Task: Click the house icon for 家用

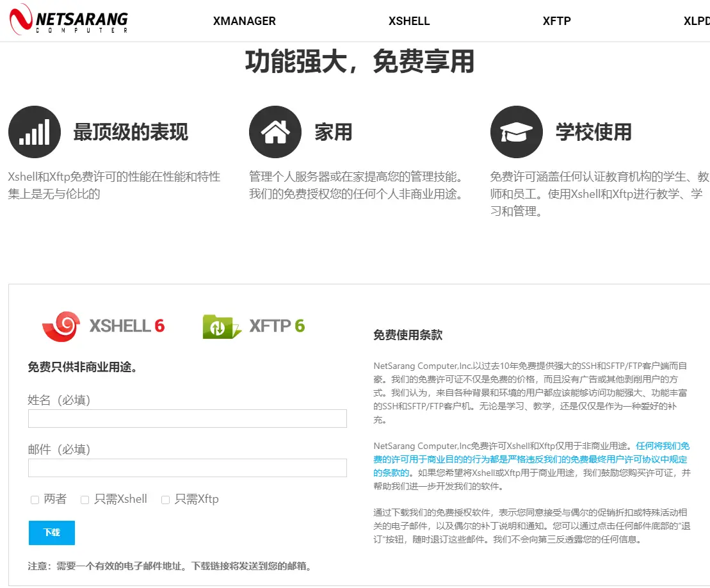Action: click(x=275, y=132)
